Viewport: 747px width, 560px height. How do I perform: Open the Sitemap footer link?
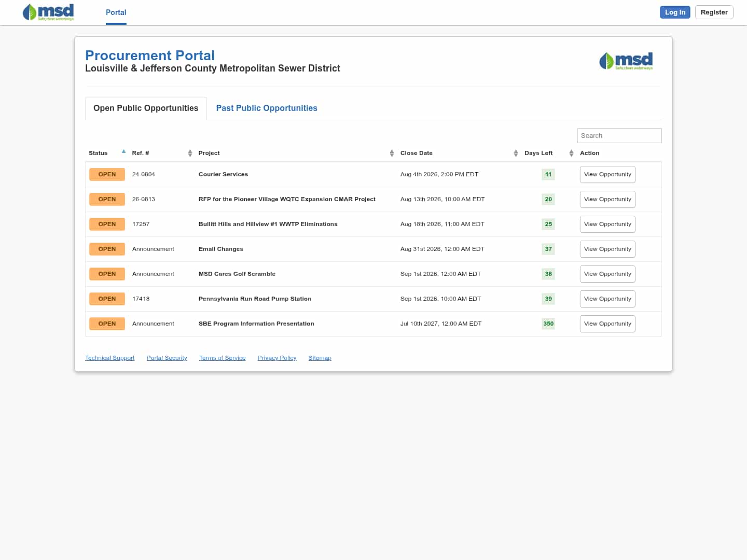point(320,358)
